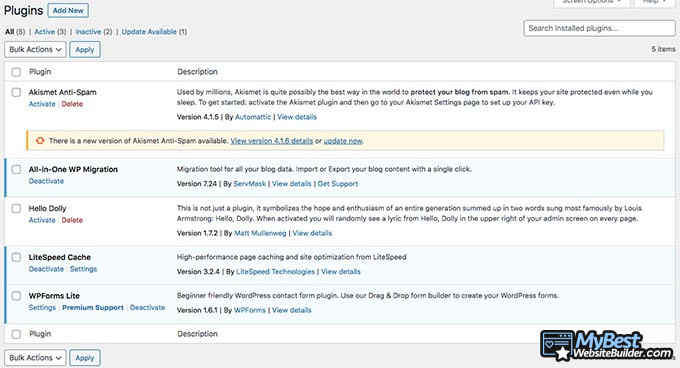This screenshot has height=368, width=680.
Task: Filter by Inactive plugins
Action: coord(88,32)
